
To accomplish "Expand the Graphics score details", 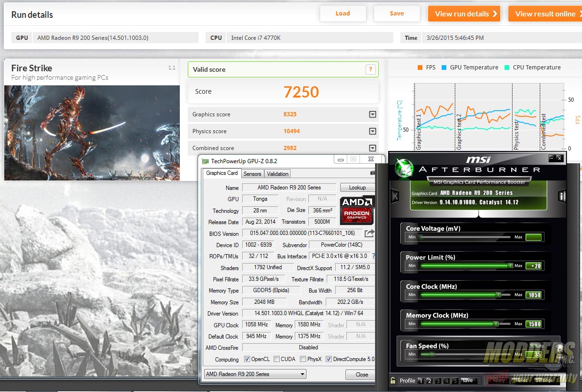I will click(372, 114).
